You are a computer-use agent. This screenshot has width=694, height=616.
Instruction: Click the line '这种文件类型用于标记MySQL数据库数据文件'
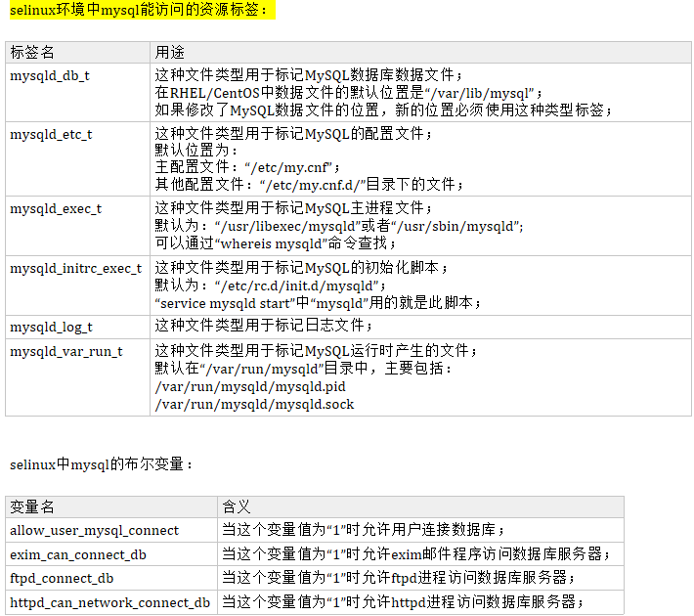tap(309, 75)
